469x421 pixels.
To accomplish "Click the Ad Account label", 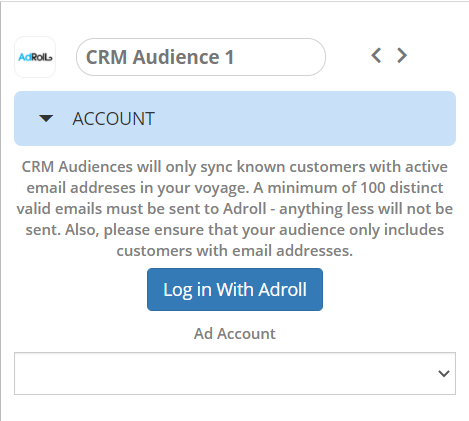I will coord(235,334).
